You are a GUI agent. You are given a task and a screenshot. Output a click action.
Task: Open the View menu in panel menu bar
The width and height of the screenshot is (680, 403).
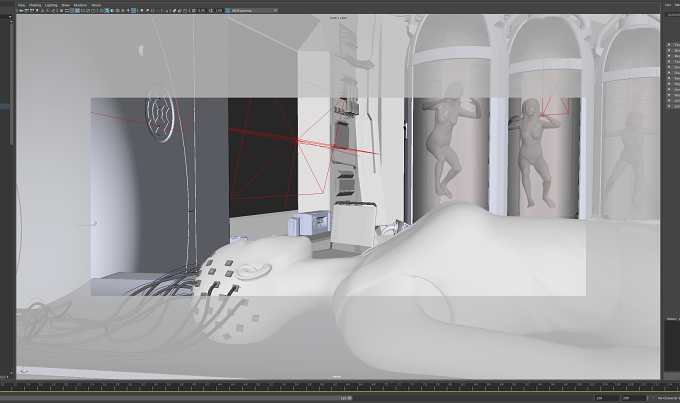pos(21,5)
